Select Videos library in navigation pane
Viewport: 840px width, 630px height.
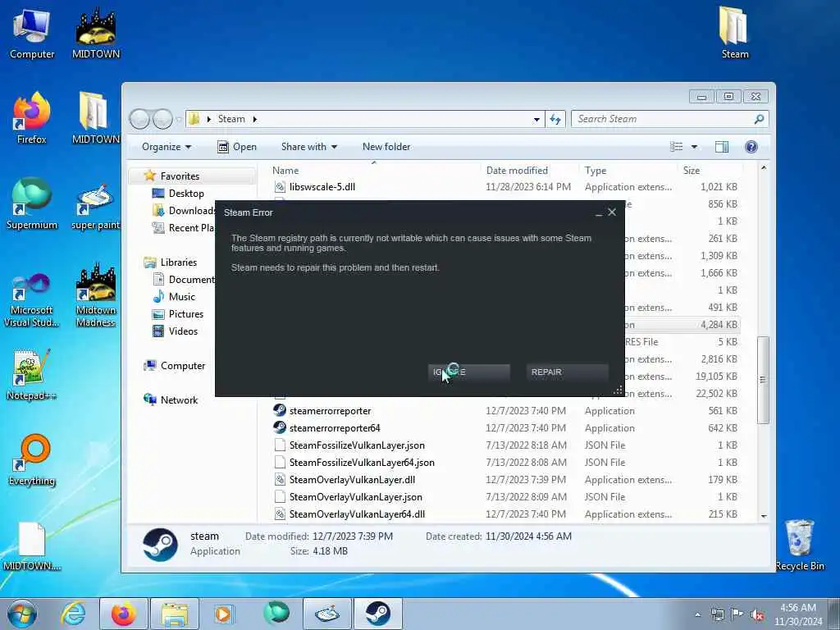point(183,331)
